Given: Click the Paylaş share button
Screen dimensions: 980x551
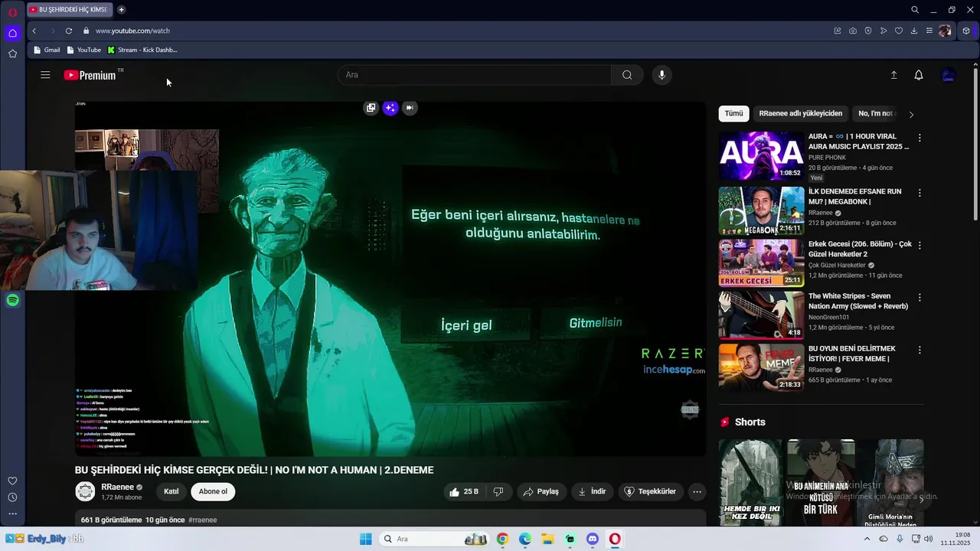Looking at the screenshot, I should [541, 491].
